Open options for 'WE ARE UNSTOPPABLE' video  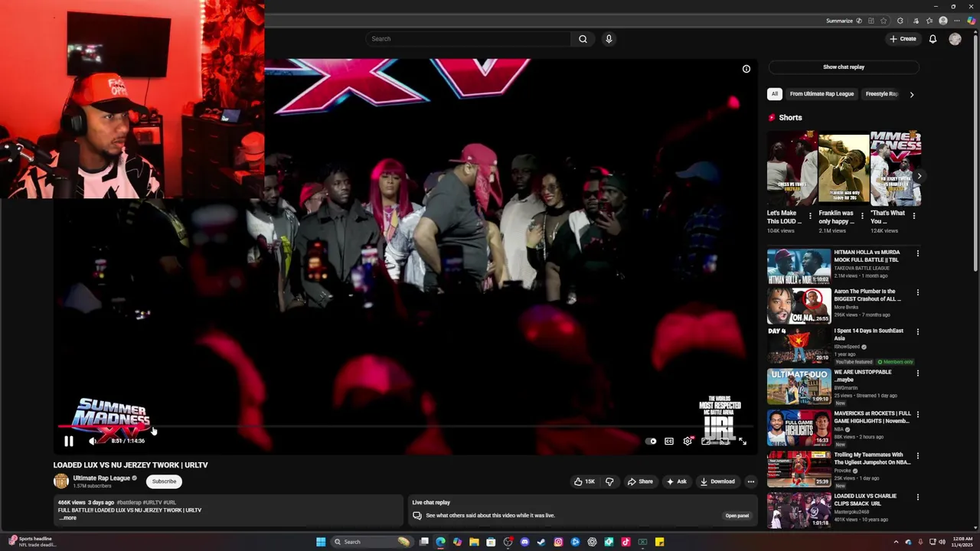point(918,373)
